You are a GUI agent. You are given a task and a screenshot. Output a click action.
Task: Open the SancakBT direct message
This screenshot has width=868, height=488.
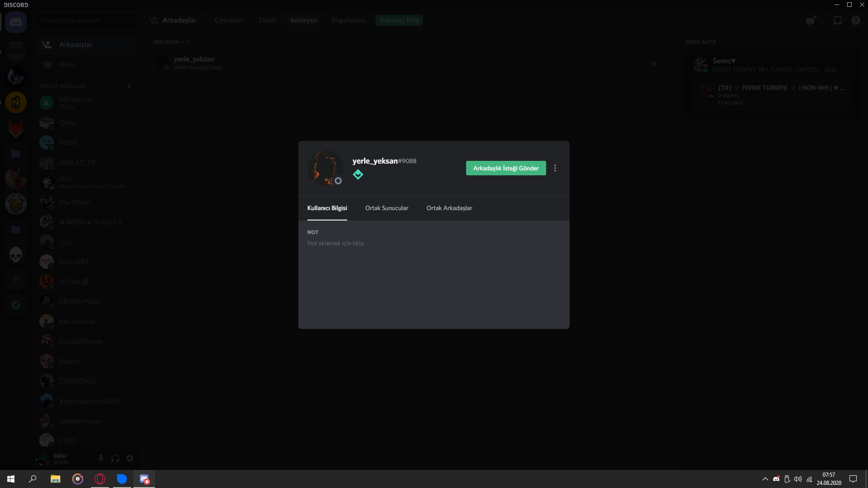click(x=86, y=262)
